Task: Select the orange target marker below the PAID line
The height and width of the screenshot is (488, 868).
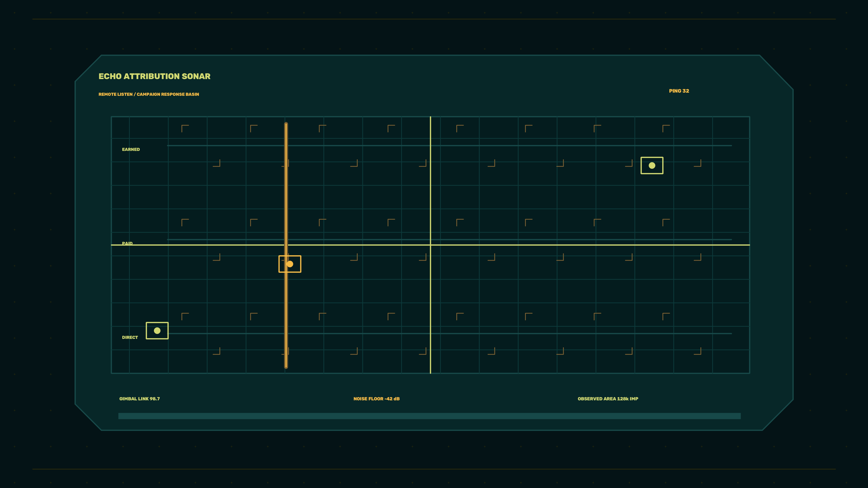Action: tap(290, 264)
